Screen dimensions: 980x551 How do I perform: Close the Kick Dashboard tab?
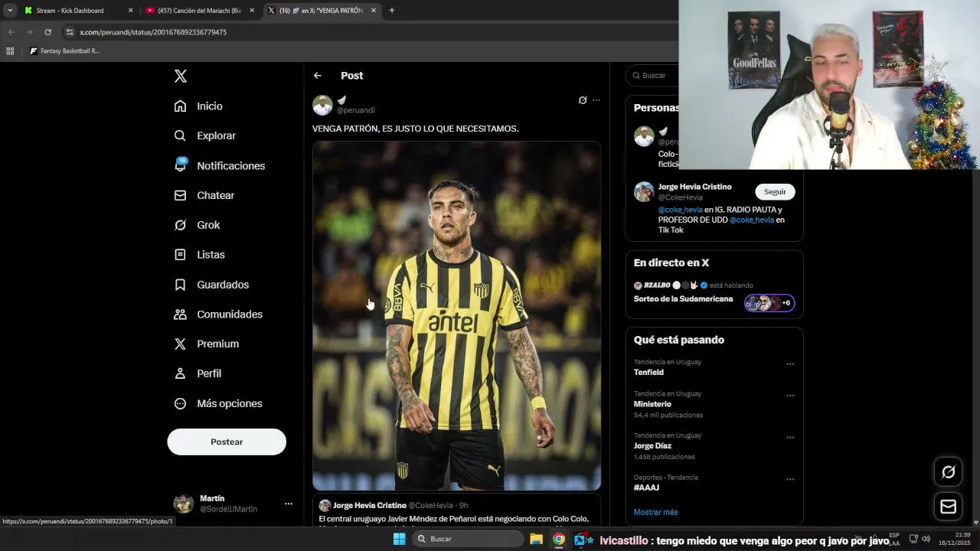click(x=130, y=11)
